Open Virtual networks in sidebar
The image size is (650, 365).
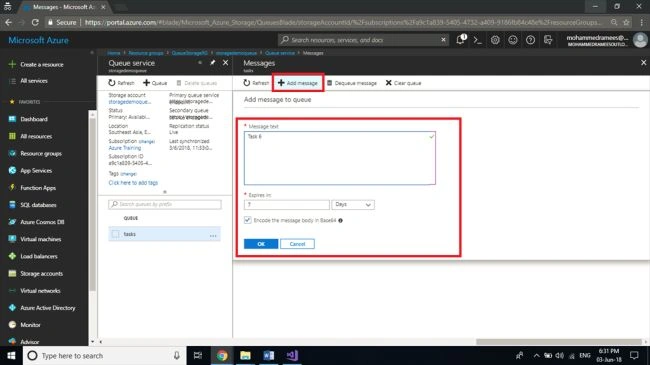click(40, 291)
